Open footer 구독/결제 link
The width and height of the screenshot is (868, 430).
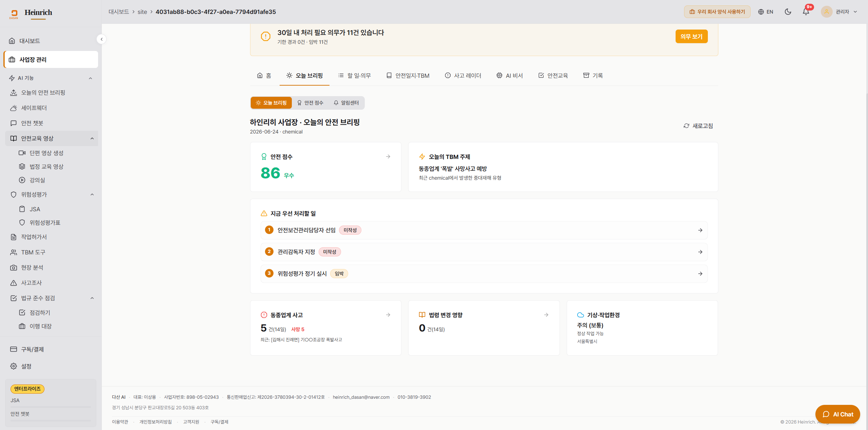219,422
